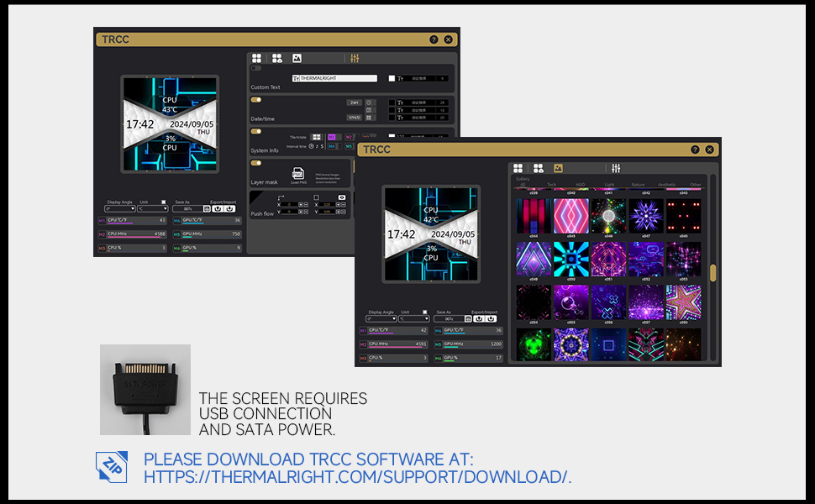Select Light gallery category tab

[x=609, y=185]
